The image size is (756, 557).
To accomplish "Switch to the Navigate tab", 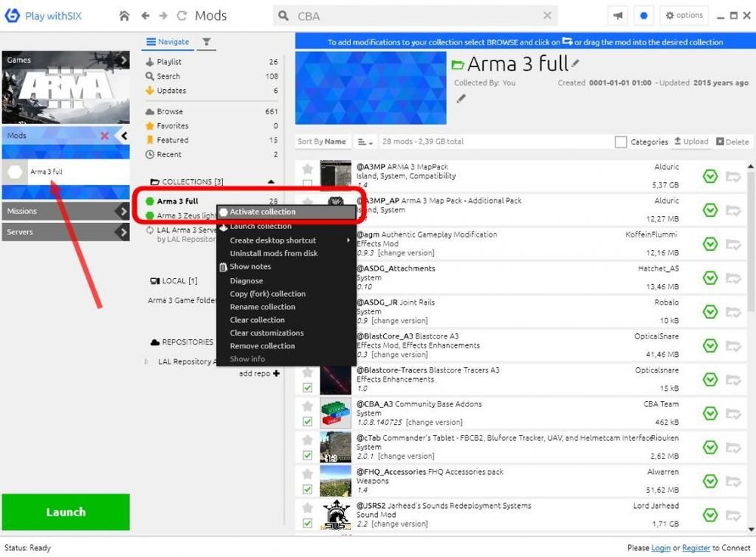I will coord(168,42).
